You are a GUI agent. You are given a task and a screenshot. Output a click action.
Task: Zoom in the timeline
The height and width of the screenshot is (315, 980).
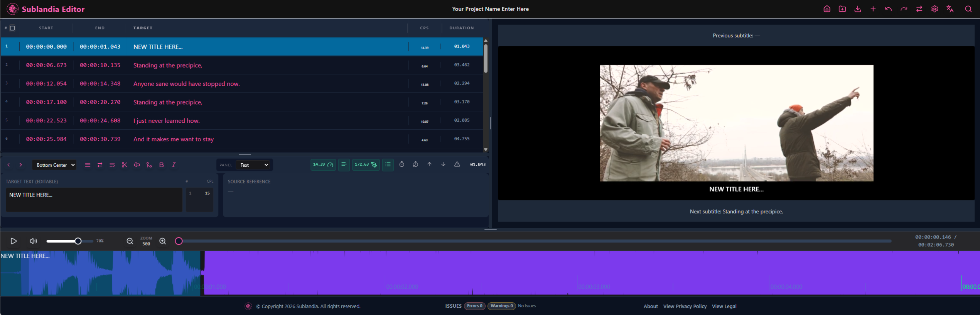pyautogui.click(x=163, y=241)
